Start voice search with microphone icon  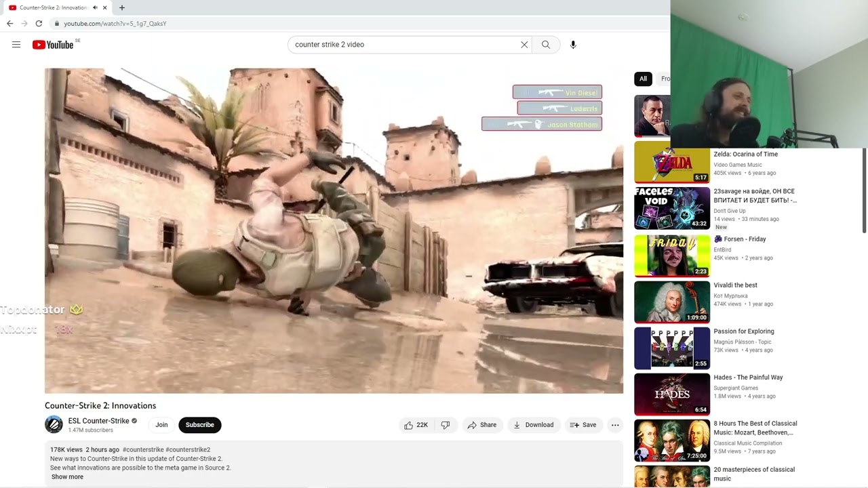(573, 45)
